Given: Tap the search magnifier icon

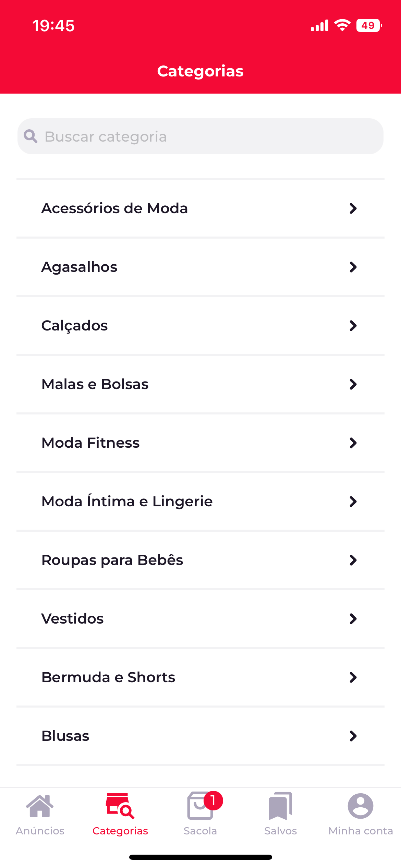Looking at the screenshot, I should (31, 136).
